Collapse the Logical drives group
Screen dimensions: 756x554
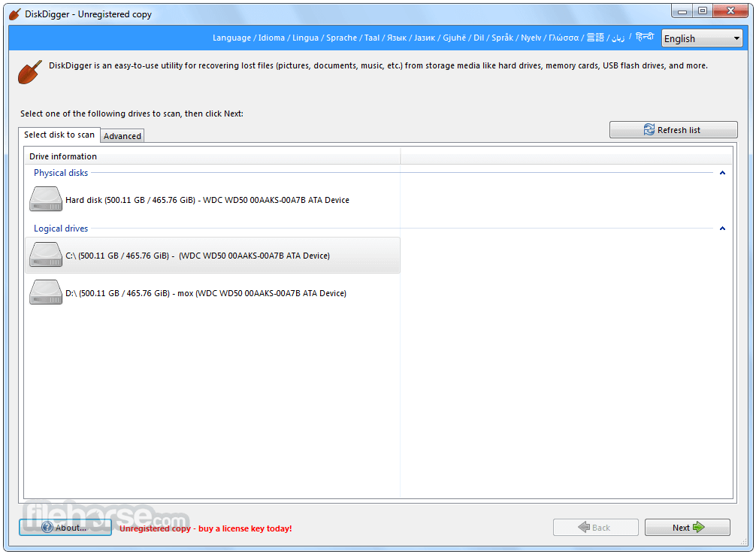(722, 229)
